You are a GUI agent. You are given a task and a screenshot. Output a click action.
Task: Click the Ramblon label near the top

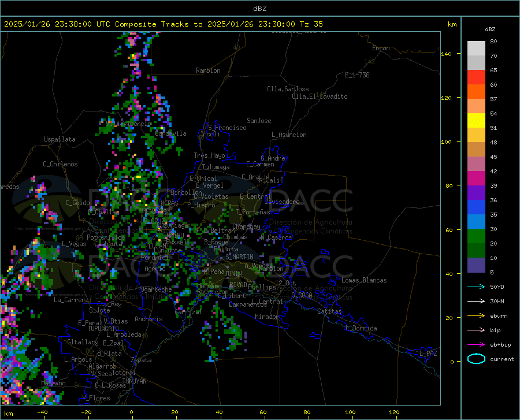click(208, 70)
